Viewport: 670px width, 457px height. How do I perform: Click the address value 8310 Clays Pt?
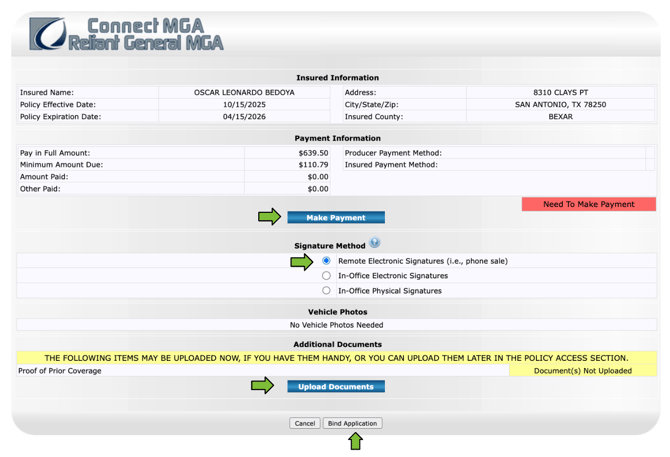(560, 92)
